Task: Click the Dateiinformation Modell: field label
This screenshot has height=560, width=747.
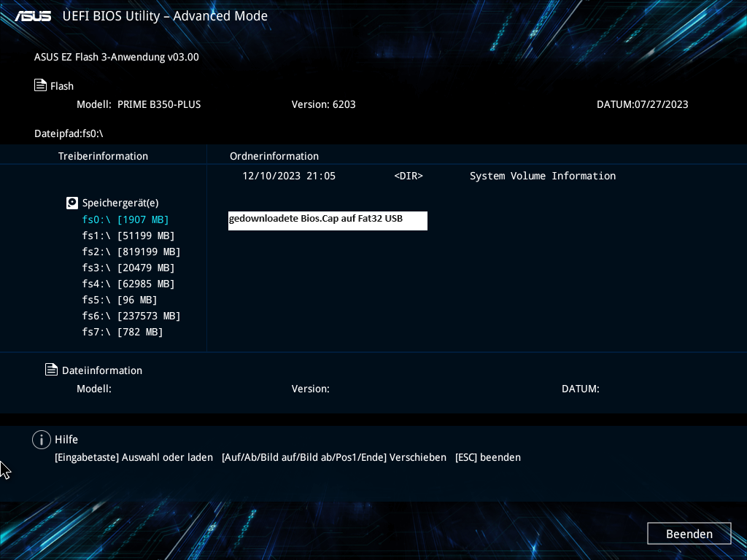Action: (x=94, y=389)
